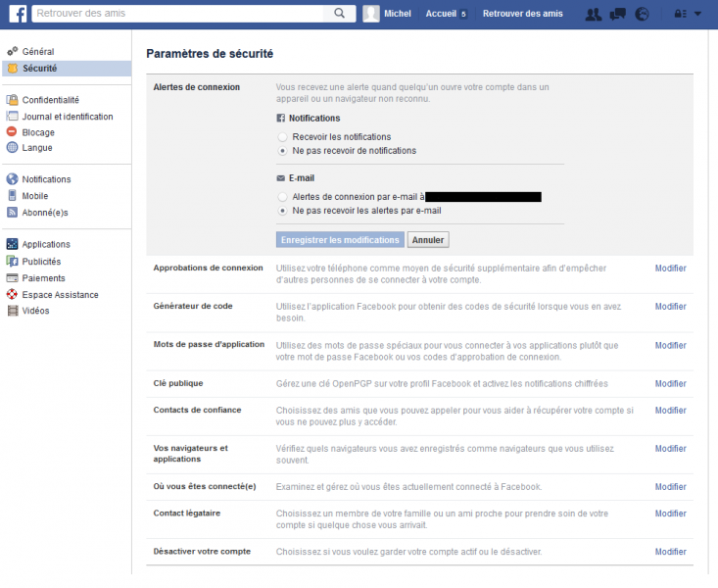Enable 'Alertes de connexion par e-mail' option
Screen dimensions: 718x588
[x=283, y=197]
